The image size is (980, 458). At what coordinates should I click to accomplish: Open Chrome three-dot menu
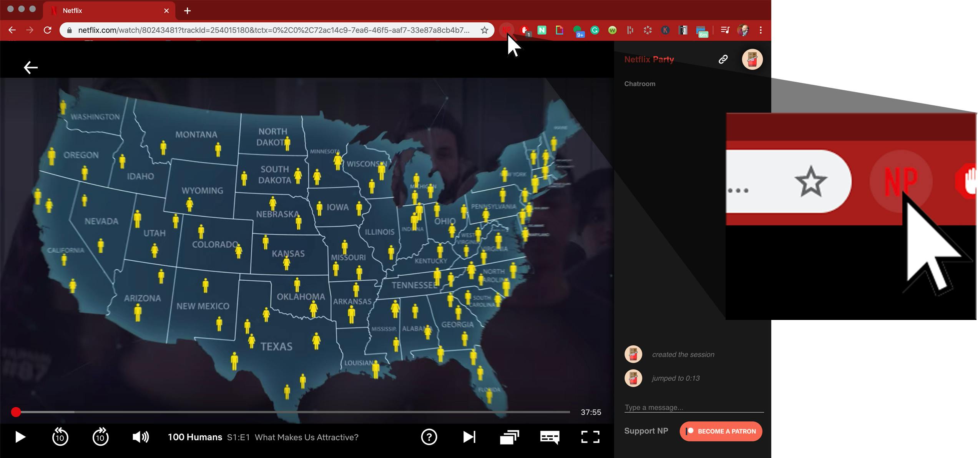[x=761, y=30]
